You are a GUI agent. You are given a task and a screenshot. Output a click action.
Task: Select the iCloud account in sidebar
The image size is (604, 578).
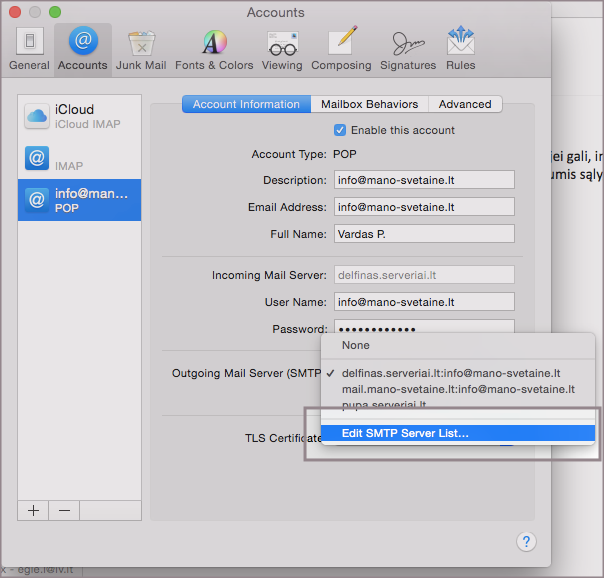tap(79, 116)
